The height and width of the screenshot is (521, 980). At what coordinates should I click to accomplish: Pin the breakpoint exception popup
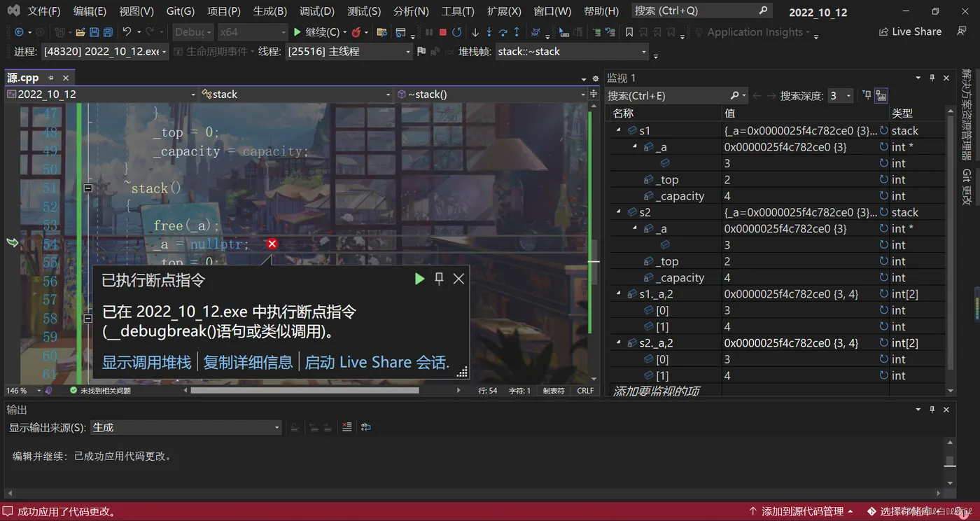coord(439,279)
